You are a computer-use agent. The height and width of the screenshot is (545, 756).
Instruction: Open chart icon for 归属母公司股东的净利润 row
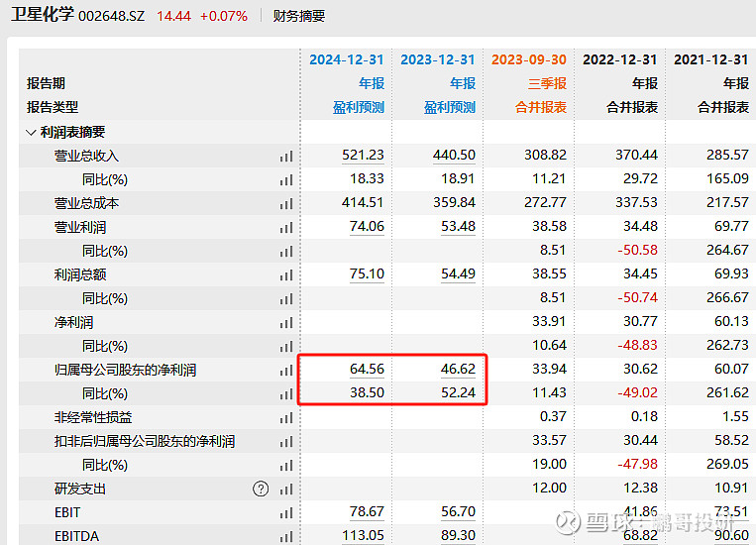(x=286, y=371)
